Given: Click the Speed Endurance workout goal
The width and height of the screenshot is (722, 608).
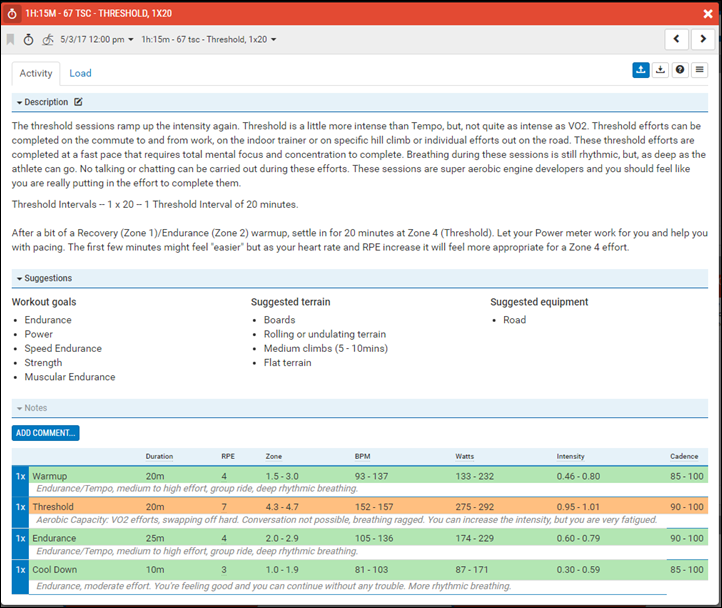Looking at the screenshot, I should click(63, 349).
